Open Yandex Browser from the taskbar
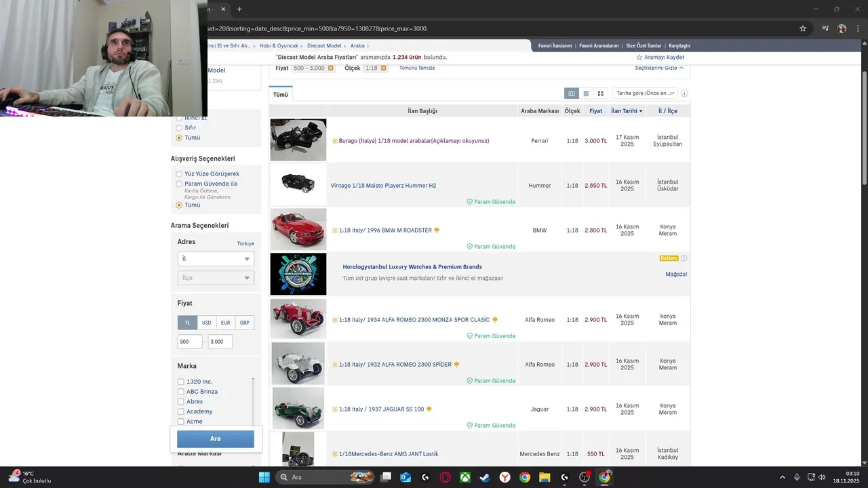Image resolution: width=868 pixels, height=488 pixels. tap(505, 477)
